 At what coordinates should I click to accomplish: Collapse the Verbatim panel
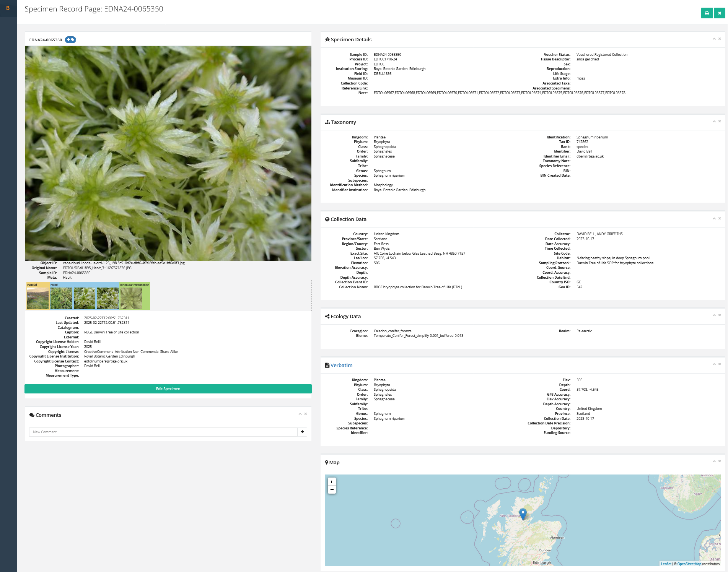714,364
